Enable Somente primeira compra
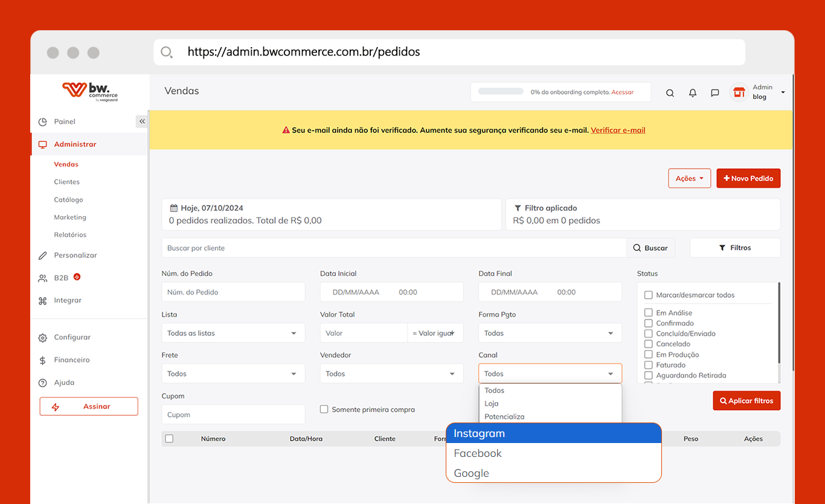The width and height of the screenshot is (825, 504). [324, 409]
